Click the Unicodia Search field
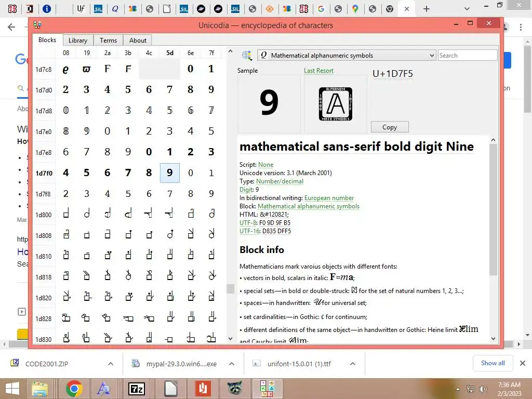The image size is (532, 399). point(468,55)
